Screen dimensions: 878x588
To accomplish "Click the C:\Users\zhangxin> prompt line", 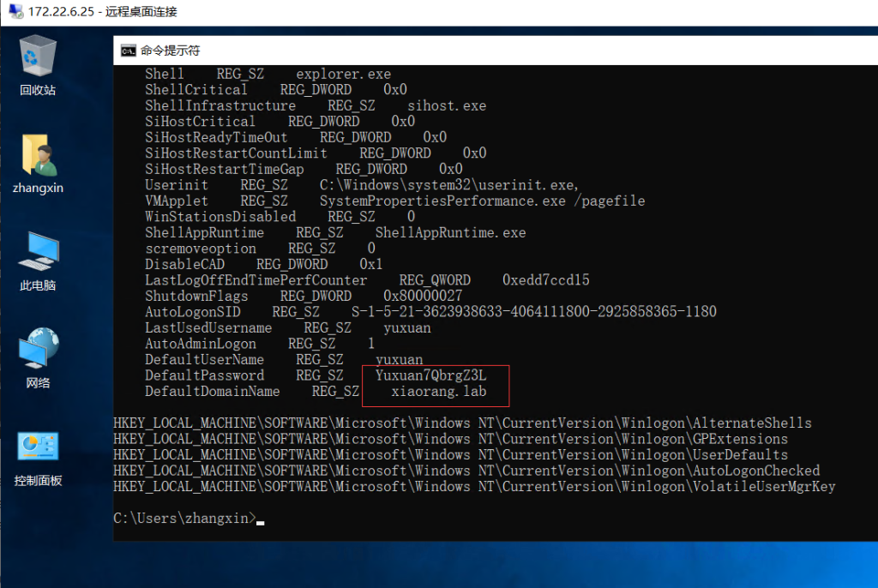I will 184,518.
